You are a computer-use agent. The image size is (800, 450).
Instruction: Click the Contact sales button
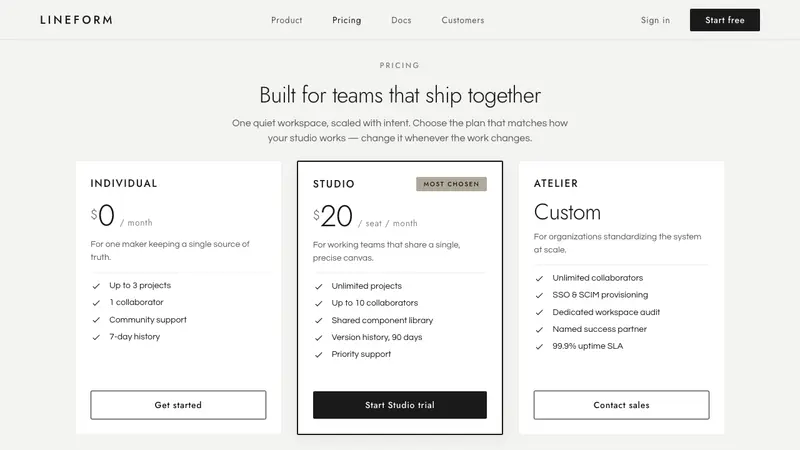click(x=621, y=405)
